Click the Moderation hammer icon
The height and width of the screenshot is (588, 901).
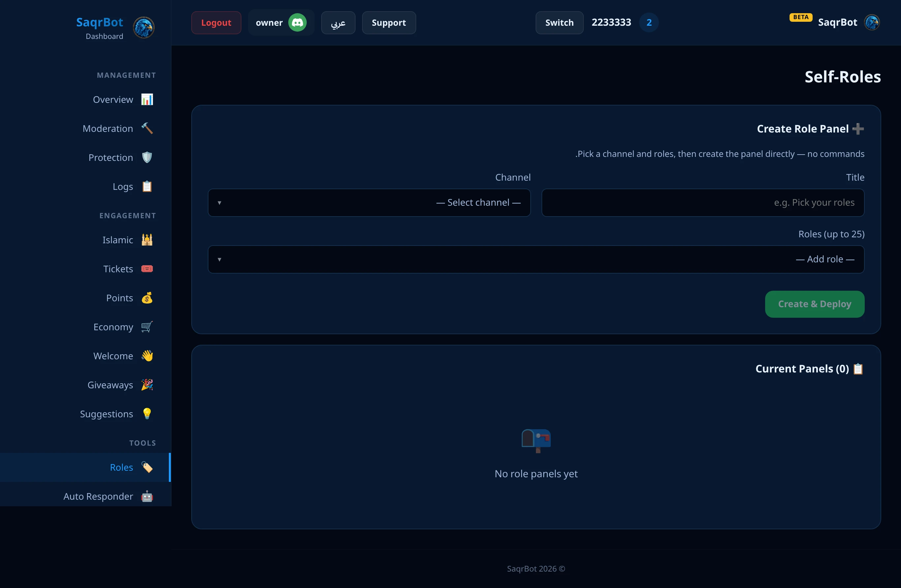(147, 129)
